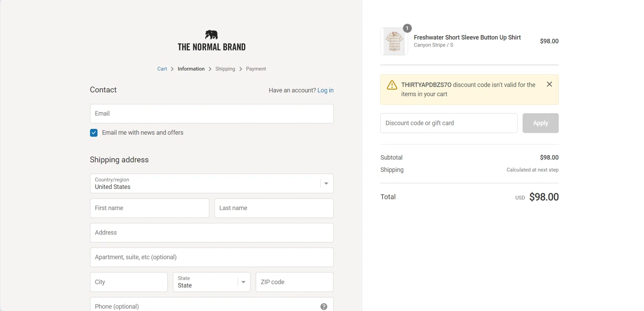Focus the Email input field
644x311 pixels.
(212, 114)
